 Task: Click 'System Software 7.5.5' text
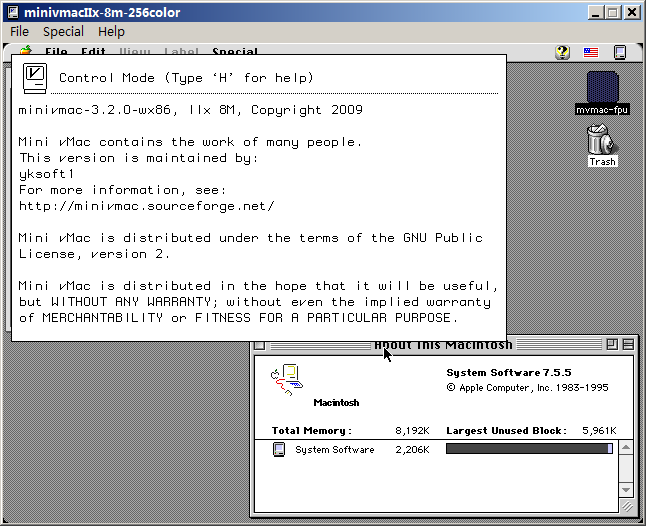coord(509,373)
